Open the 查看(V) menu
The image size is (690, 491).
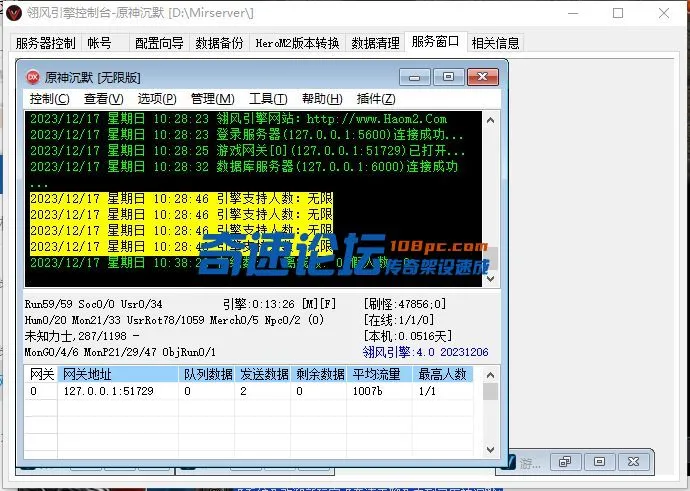[x=103, y=99]
